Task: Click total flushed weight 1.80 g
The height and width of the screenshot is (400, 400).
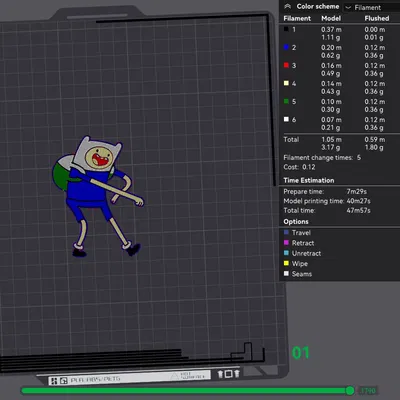Action: coord(374,148)
